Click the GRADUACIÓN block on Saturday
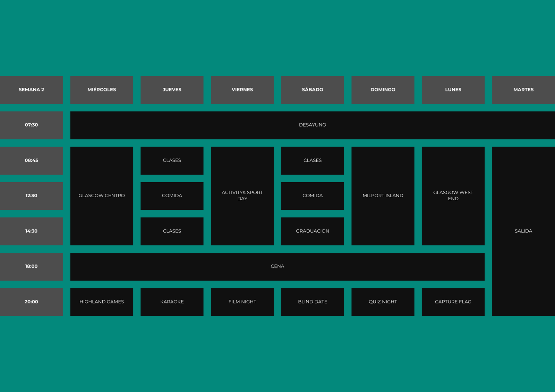Image resolution: width=555 pixels, height=392 pixels. click(x=313, y=231)
